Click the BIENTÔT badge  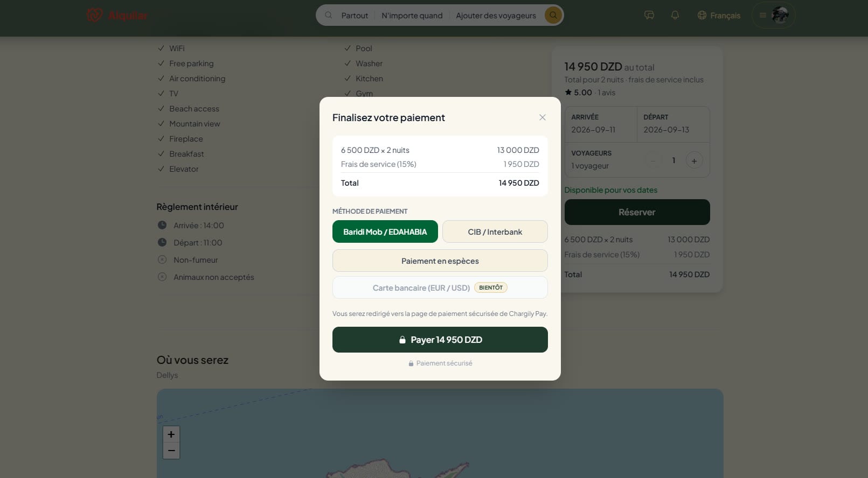(491, 287)
